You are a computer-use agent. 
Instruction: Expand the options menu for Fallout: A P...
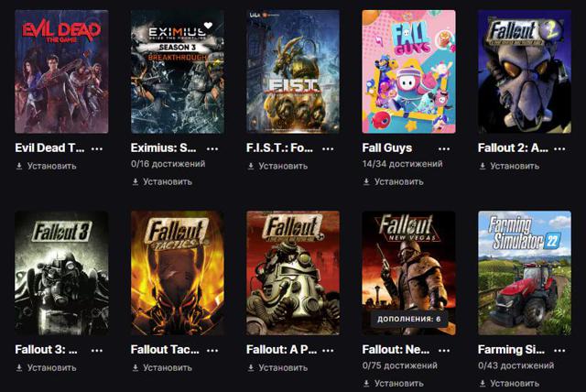(328, 350)
